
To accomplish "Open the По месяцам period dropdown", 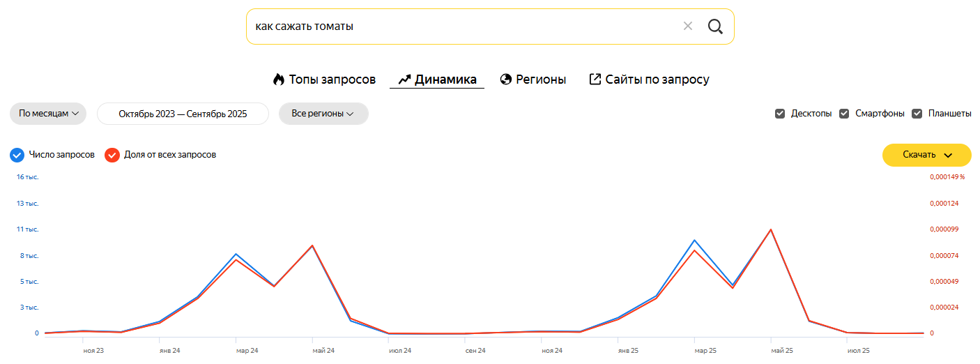I will click(48, 114).
